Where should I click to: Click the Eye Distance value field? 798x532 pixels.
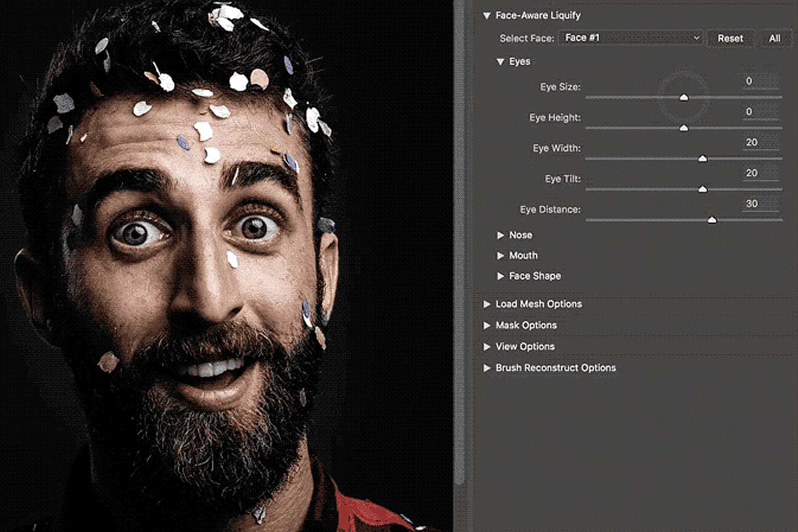click(x=761, y=204)
